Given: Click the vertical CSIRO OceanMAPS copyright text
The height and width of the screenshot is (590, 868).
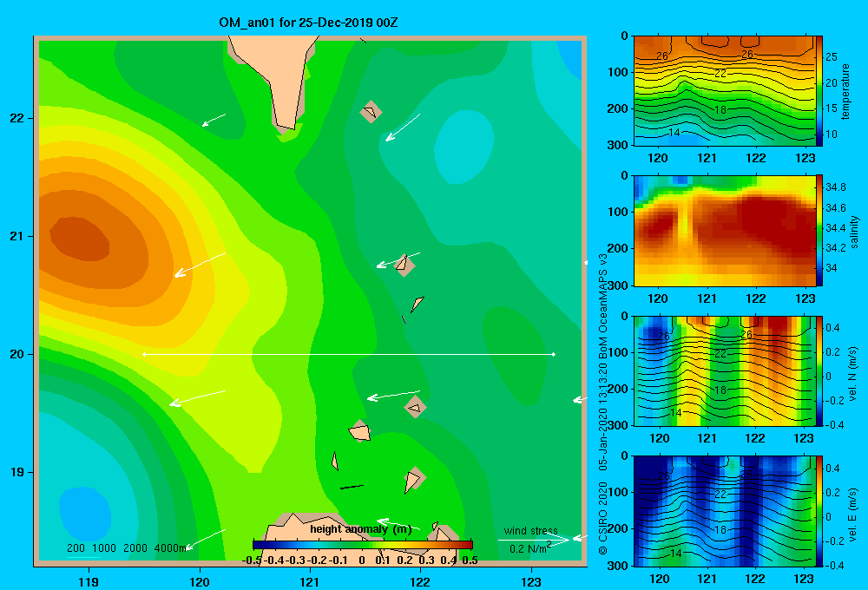Looking at the screenshot, I should coord(603,404).
